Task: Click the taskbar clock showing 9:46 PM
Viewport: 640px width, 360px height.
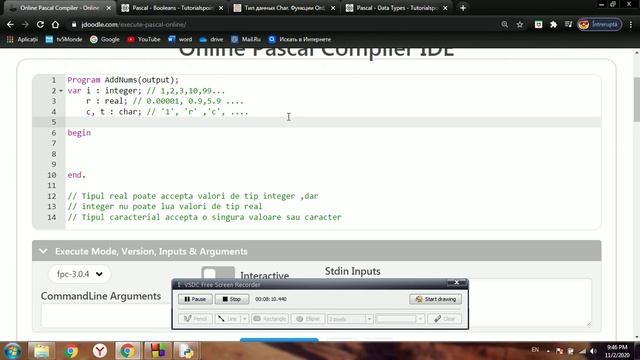Action: (617, 351)
